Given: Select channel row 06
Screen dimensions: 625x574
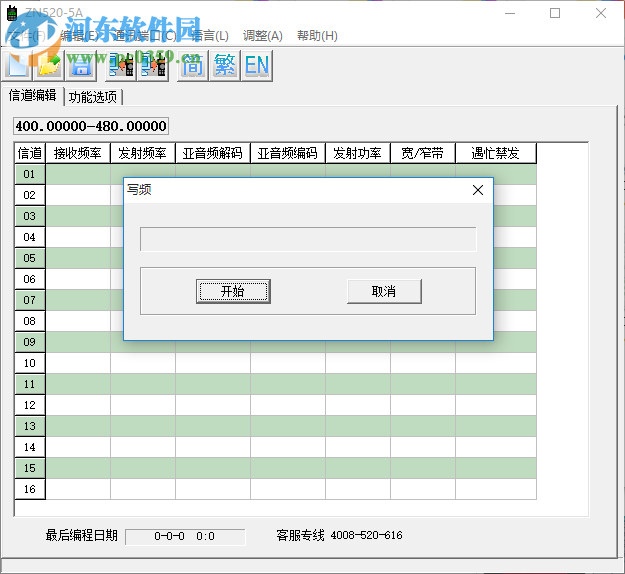Looking at the screenshot, I should coord(30,279).
